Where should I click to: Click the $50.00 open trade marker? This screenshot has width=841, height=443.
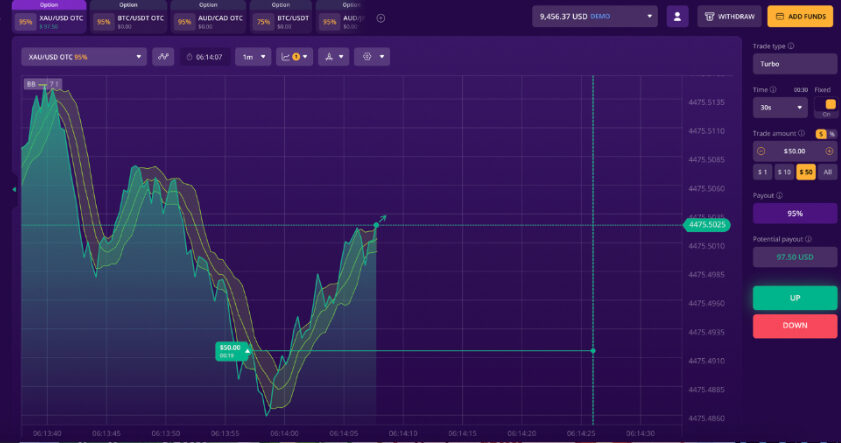click(x=232, y=351)
